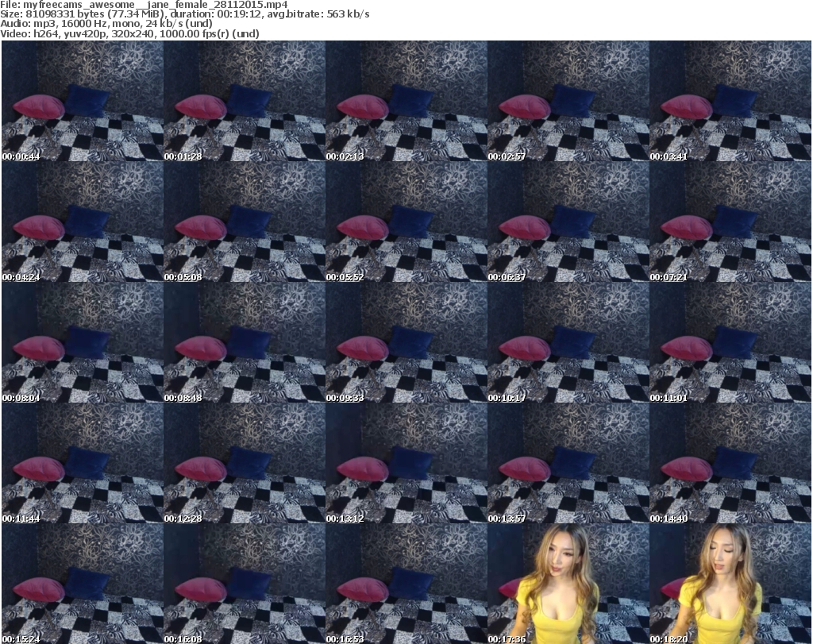Click the thumbnail at 00:10:17

[x=568, y=343]
